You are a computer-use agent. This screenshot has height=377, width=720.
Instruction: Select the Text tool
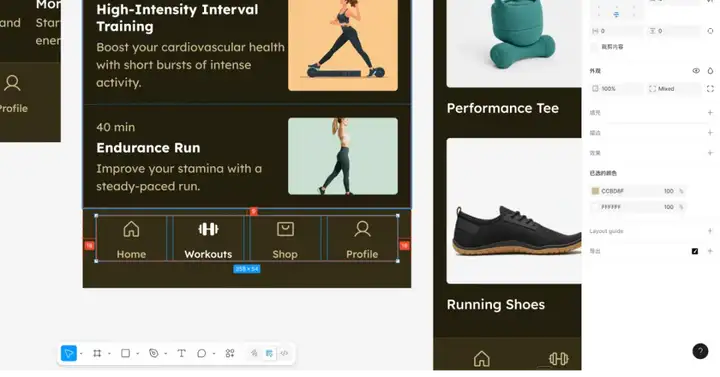(x=181, y=353)
